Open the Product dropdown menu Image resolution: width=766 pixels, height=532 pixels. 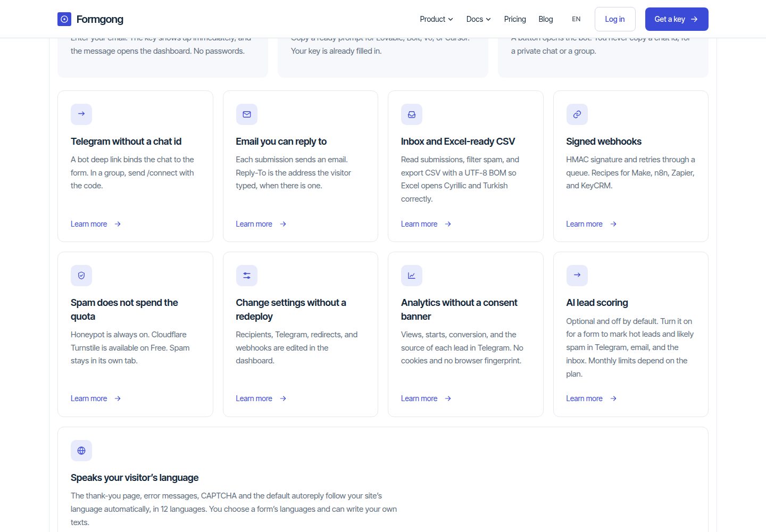coord(436,19)
